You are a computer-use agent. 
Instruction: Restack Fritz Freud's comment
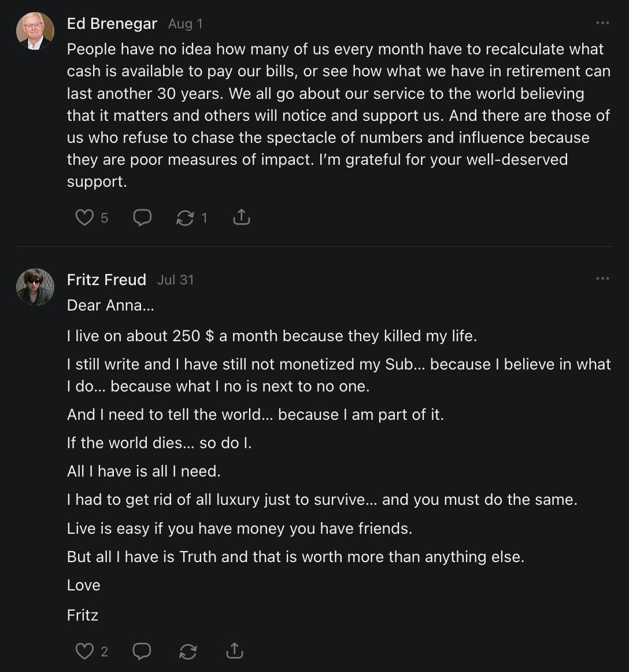pyautogui.click(x=188, y=651)
